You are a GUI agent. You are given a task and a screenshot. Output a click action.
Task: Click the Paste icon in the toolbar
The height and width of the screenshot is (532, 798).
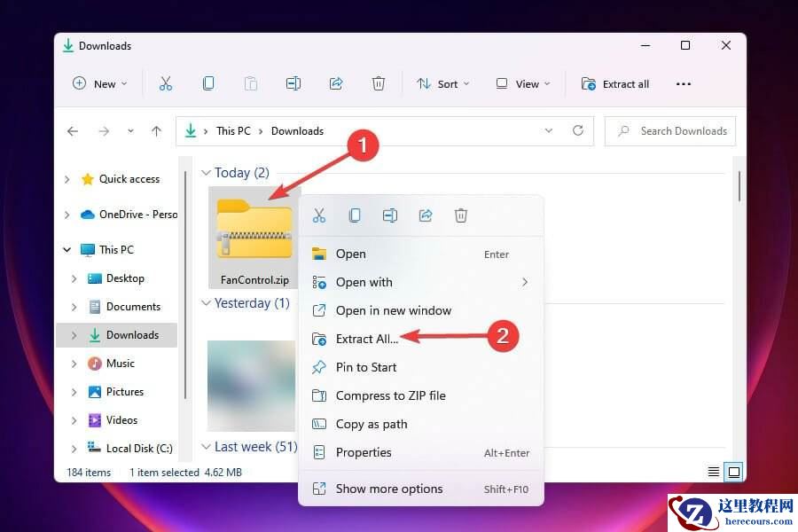[x=250, y=83]
